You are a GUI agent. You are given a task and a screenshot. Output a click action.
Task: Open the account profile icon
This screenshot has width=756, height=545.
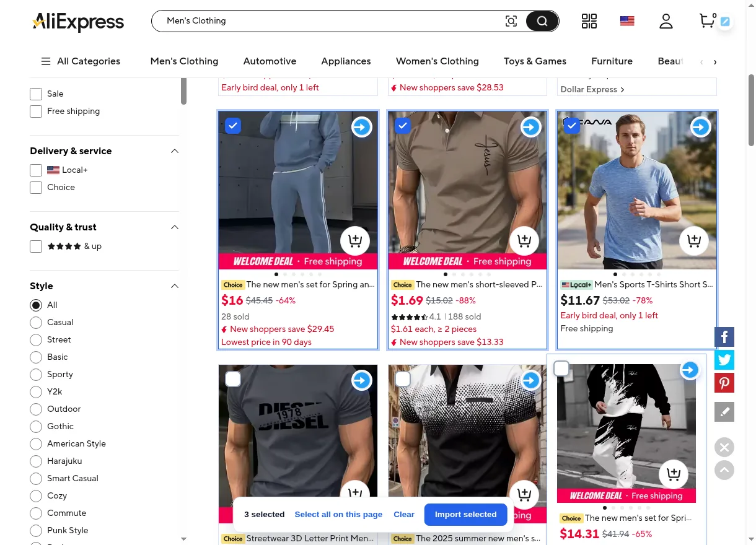click(666, 21)
